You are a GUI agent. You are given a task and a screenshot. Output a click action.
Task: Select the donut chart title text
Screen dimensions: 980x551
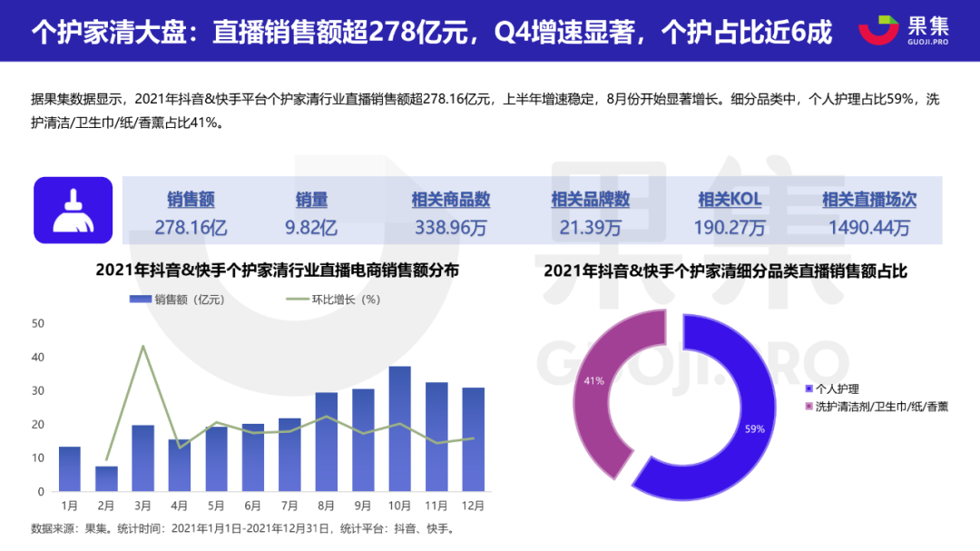coord(725,271)
